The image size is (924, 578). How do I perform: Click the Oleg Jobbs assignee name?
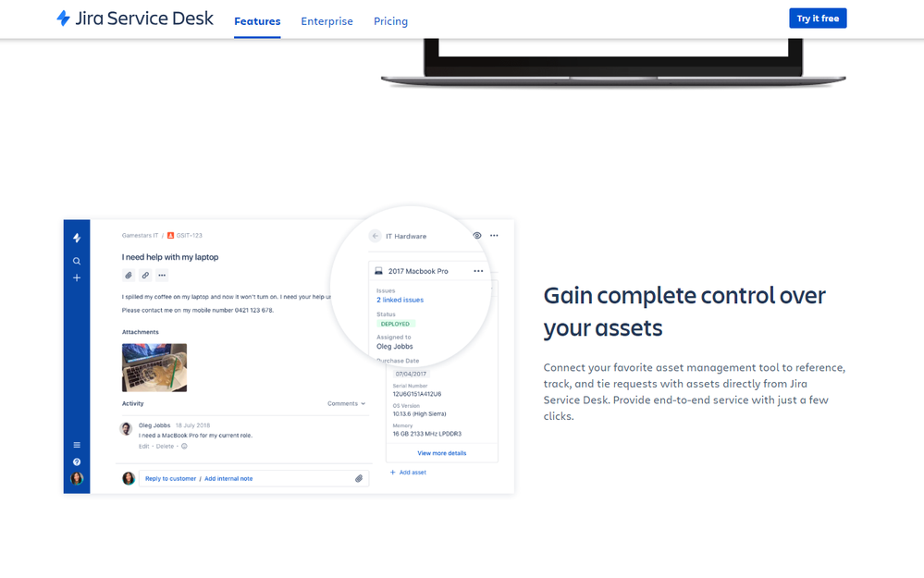395,347
